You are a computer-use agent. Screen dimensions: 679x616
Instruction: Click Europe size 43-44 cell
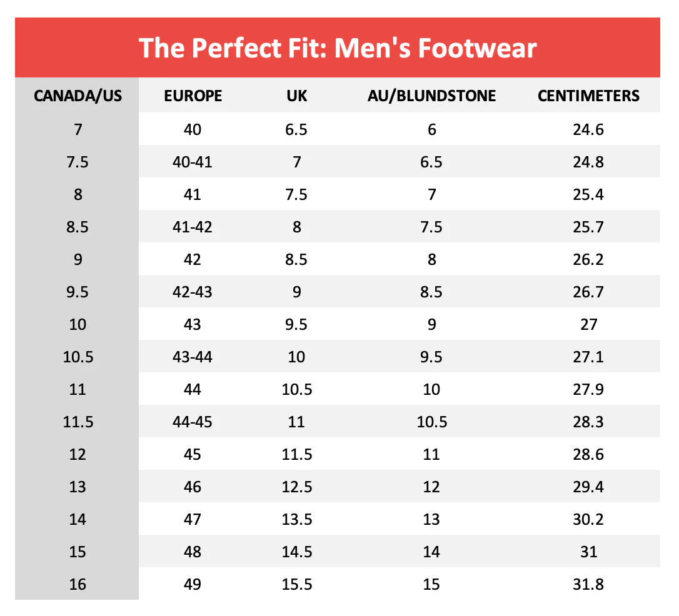(x=193, y=357)
